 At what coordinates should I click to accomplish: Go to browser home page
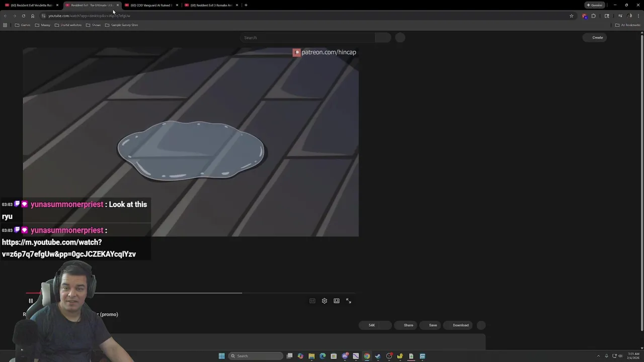[33, 16]
